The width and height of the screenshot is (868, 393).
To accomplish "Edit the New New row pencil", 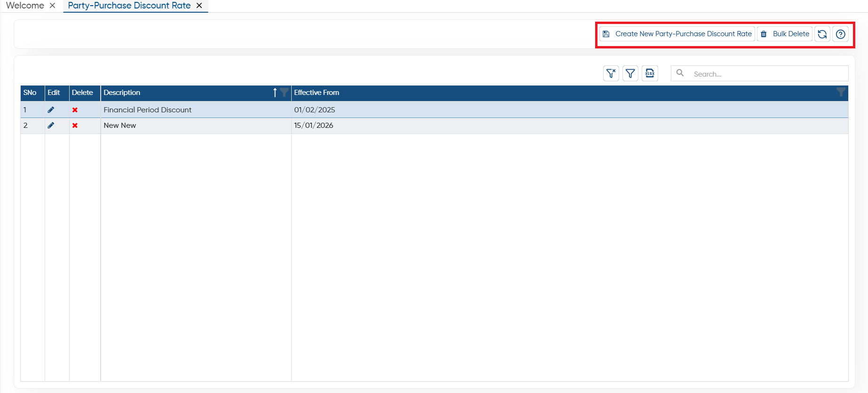I will 51,125.
